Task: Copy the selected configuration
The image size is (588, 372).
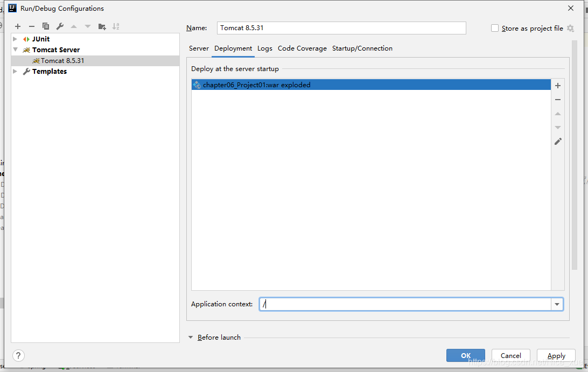Action: click(x=46, y=26)
